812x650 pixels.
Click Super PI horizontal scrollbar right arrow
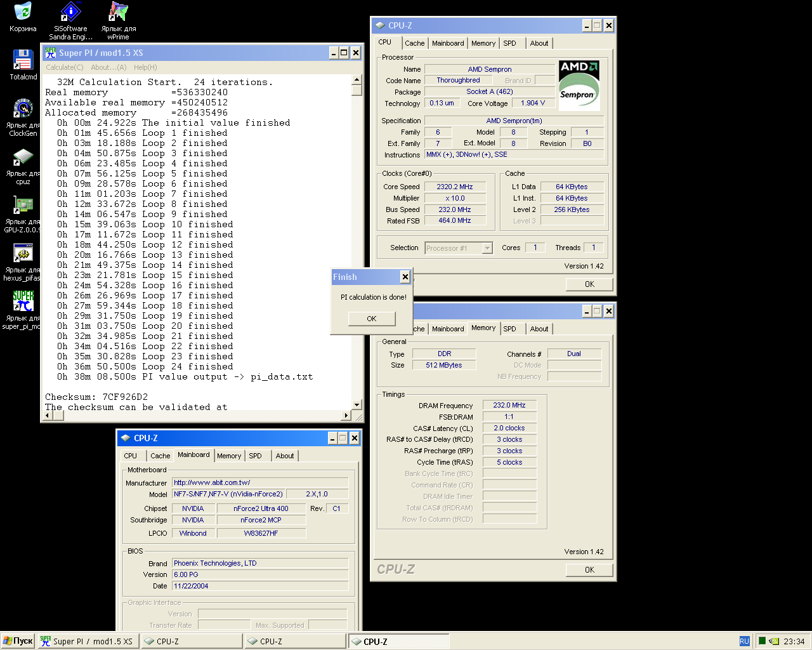[346, 416]
